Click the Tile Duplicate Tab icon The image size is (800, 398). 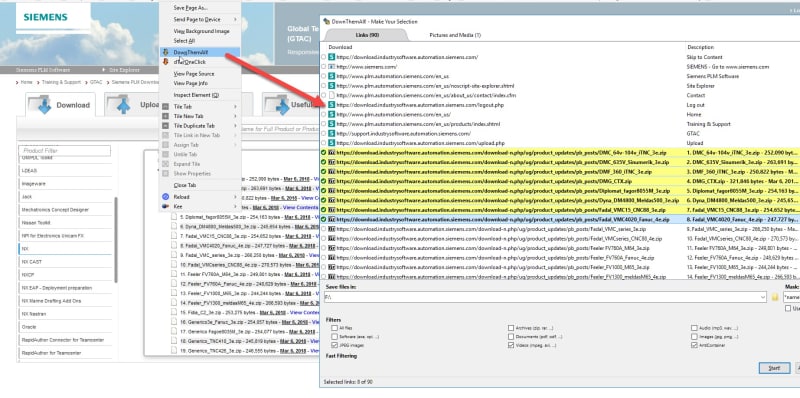coord(165,126)
